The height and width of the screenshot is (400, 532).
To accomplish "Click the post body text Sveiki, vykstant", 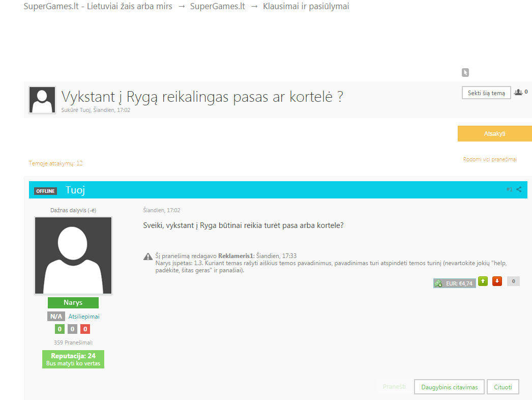I will (243, 225).
